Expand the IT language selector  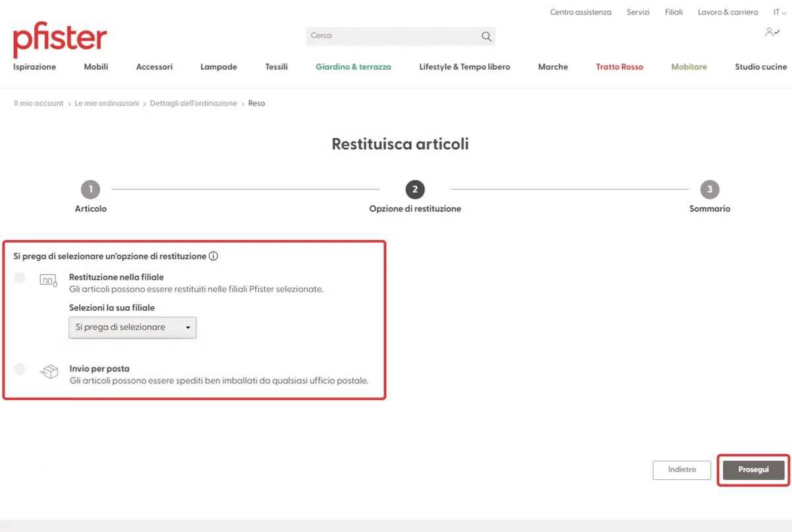779,12
